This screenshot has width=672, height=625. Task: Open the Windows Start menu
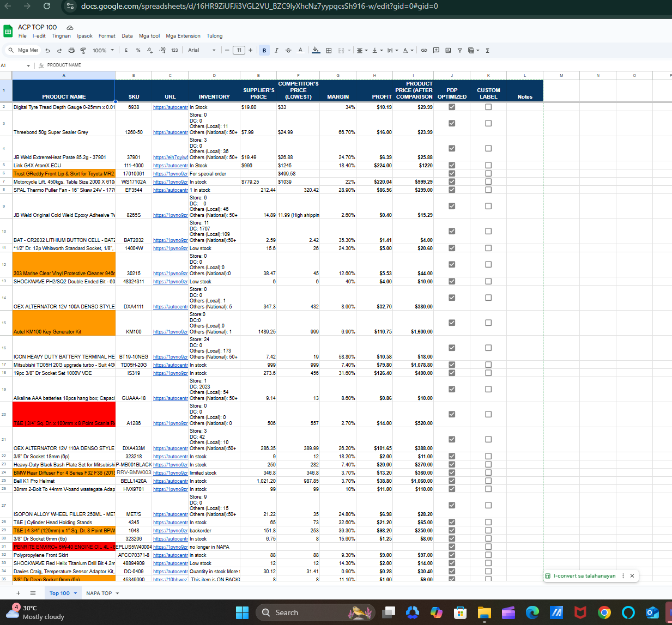pos(242,612)
